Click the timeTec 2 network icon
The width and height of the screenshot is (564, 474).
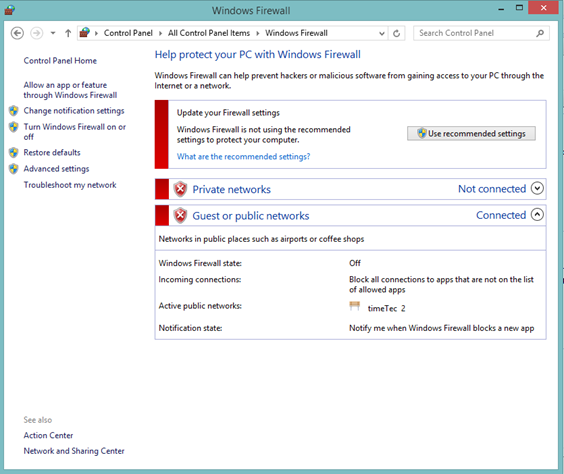click(x=355, y=306)
